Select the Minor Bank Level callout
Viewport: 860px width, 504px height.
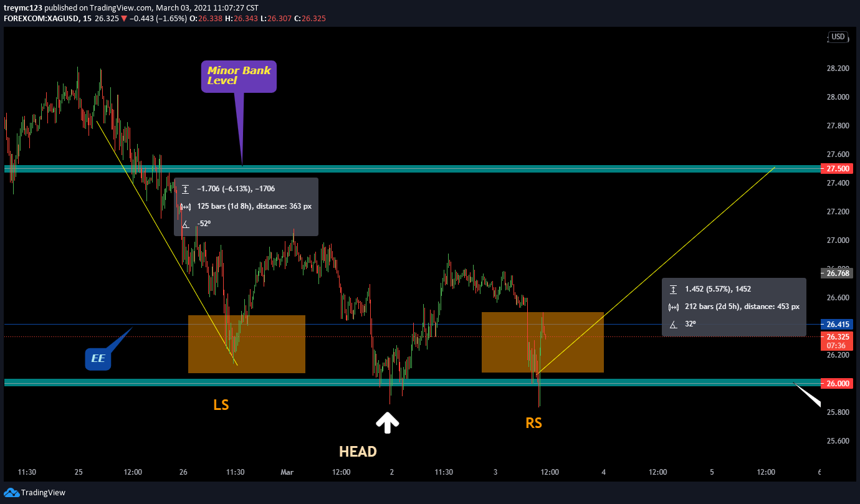click(239, 77)
